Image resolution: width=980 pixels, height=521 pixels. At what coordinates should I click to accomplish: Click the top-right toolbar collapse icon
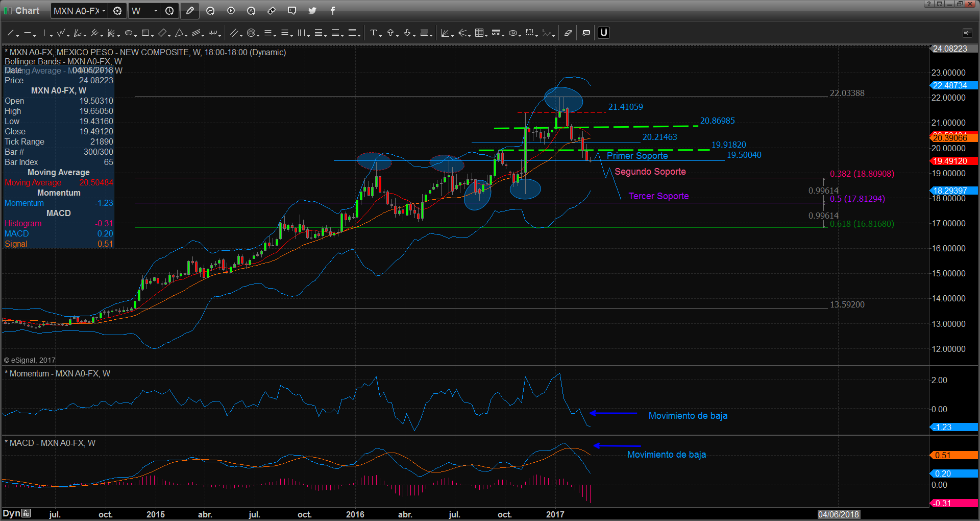point(967,33)
